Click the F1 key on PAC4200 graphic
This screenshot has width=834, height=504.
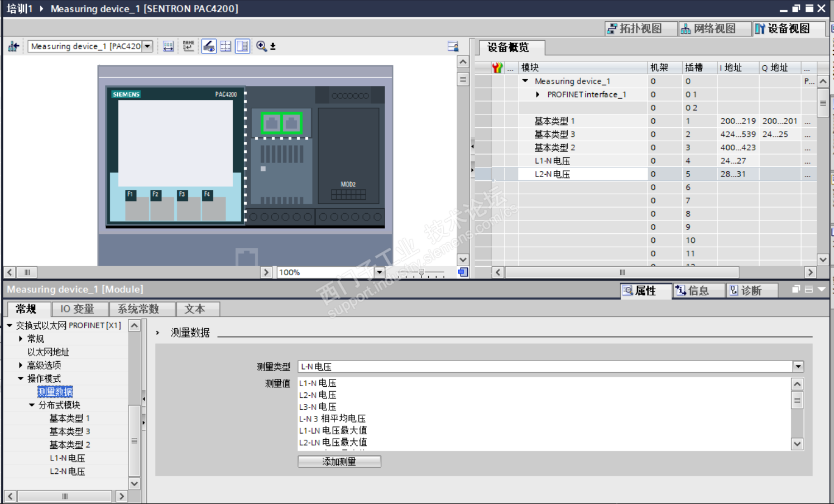[130, 195]
